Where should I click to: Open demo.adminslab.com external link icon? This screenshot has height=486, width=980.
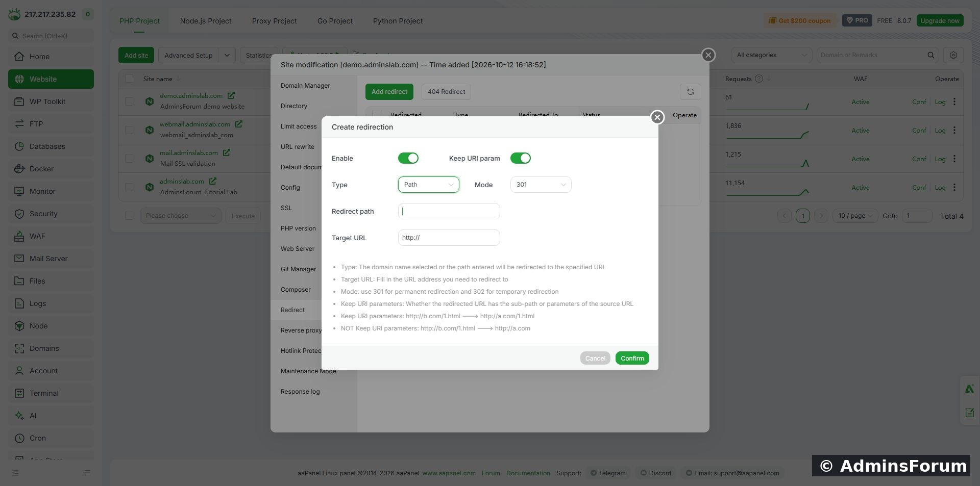pyautogui.click(x=231, y=95)
